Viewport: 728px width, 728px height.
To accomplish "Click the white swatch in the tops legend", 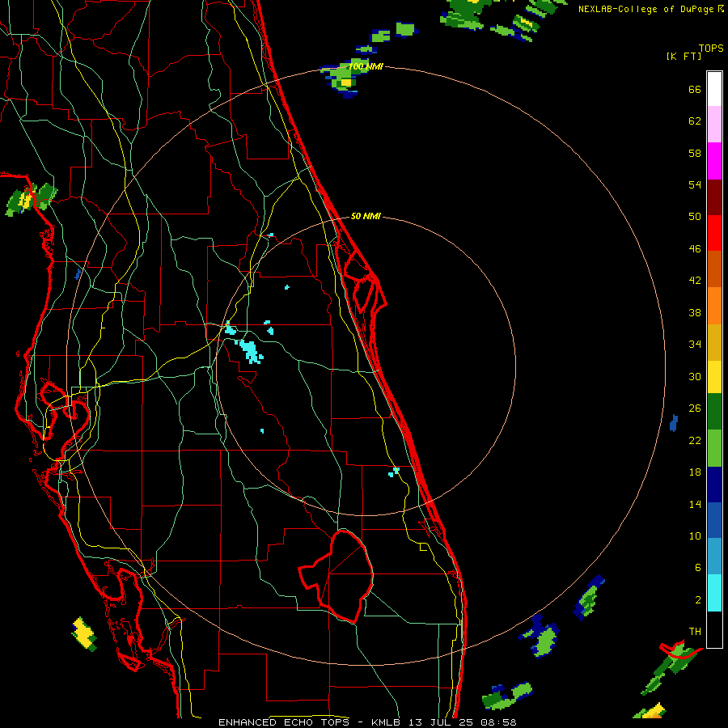I will [714, 89].
